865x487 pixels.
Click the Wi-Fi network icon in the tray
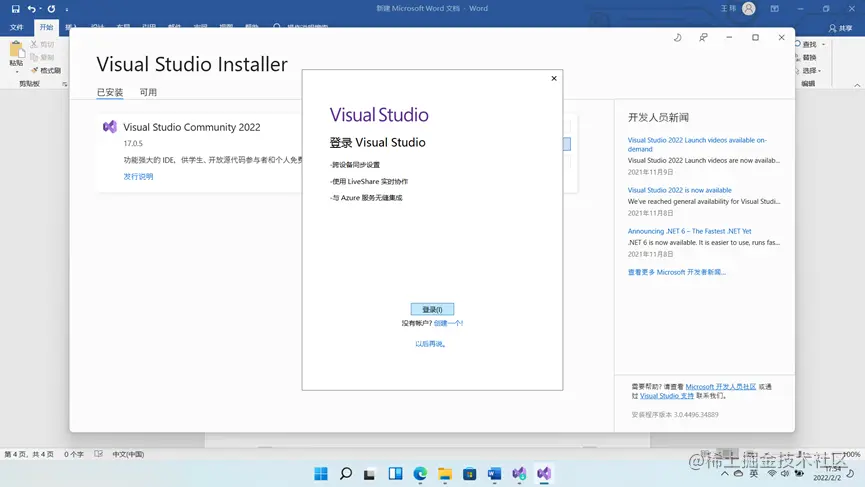point(772,473)
